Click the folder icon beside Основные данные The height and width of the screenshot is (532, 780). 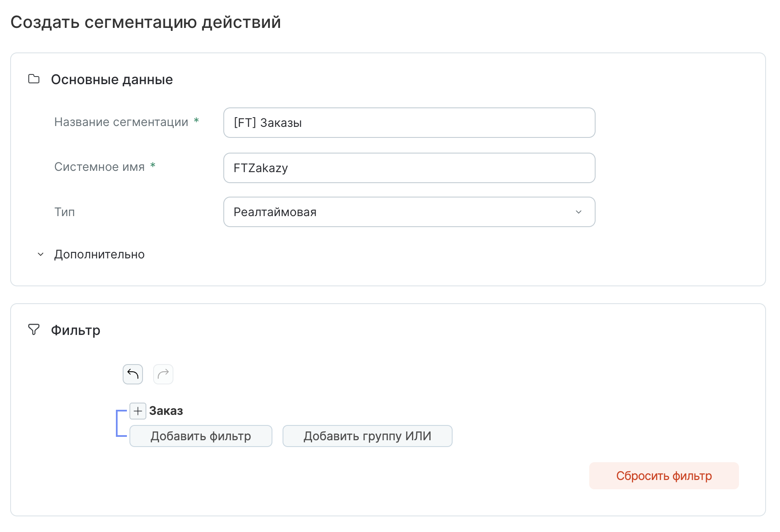pyautogui.click(x=34, y=79)
